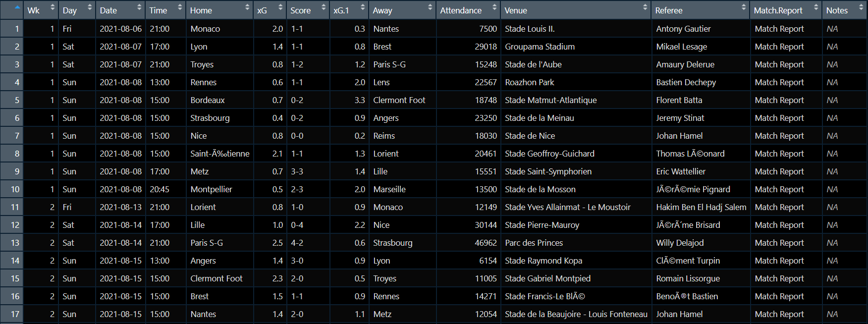
Task: Select the Match.Report column header
Action: (x=778, y=10)
